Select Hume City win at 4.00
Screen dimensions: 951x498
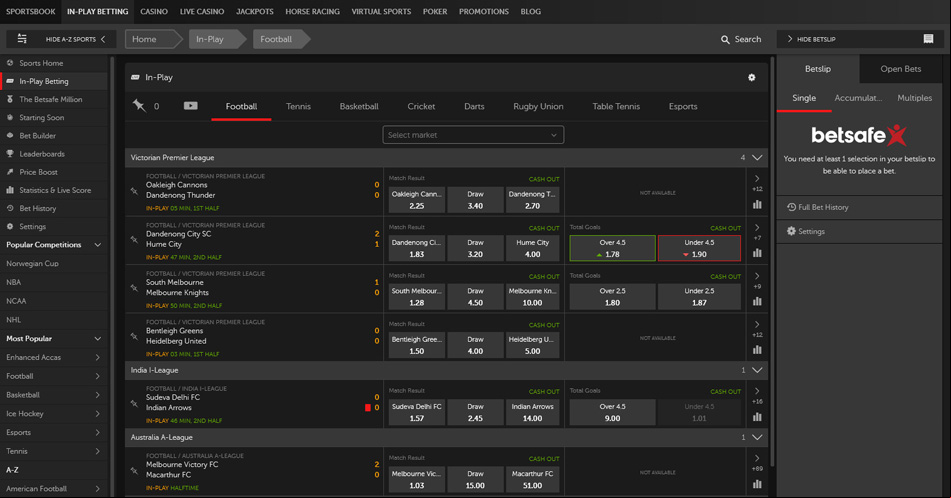pos(533,249)
